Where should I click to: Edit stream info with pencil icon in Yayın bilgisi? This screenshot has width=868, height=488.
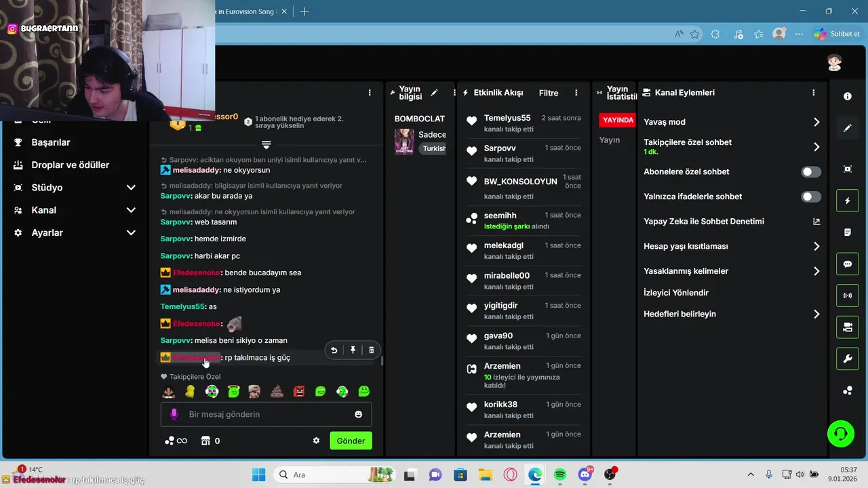click(434, 93)
